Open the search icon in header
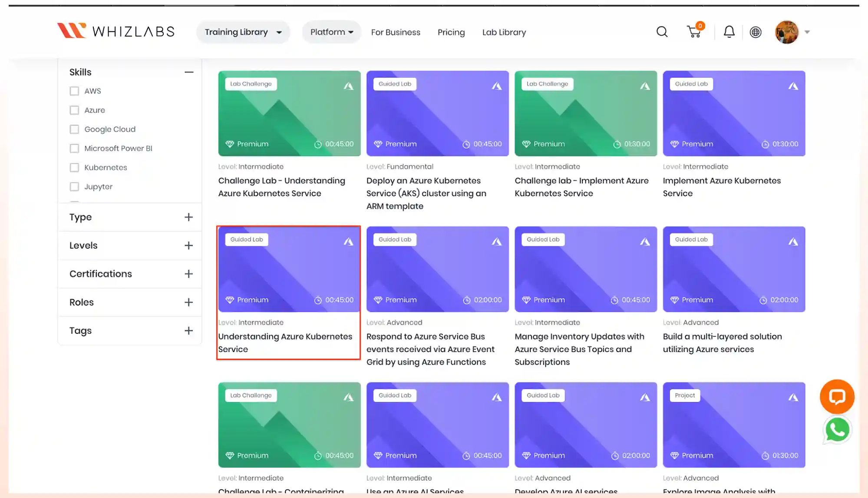This screenshot has width=868, height=498. (x=662, y=32)
